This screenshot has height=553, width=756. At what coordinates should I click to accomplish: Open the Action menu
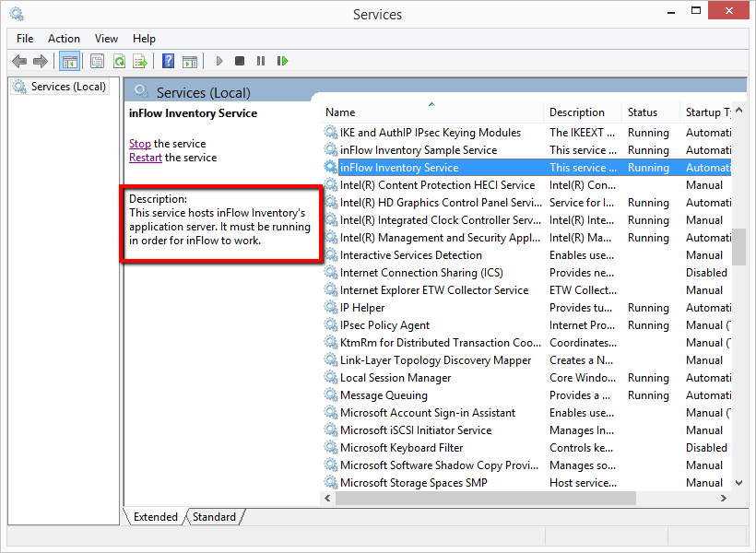(x=64, y=39)
